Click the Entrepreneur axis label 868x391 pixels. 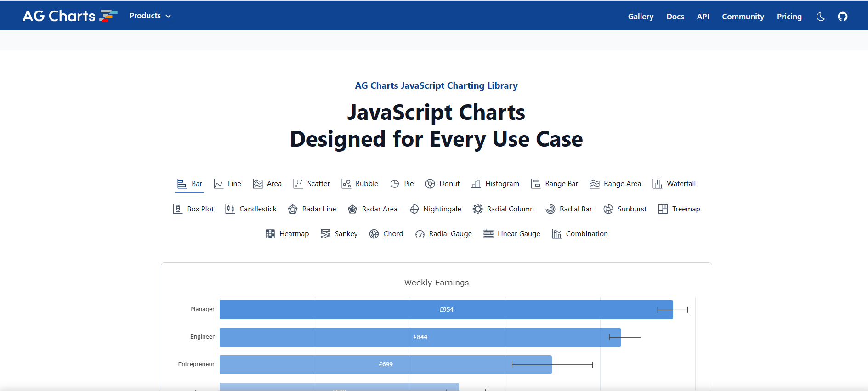pos(196,364)
